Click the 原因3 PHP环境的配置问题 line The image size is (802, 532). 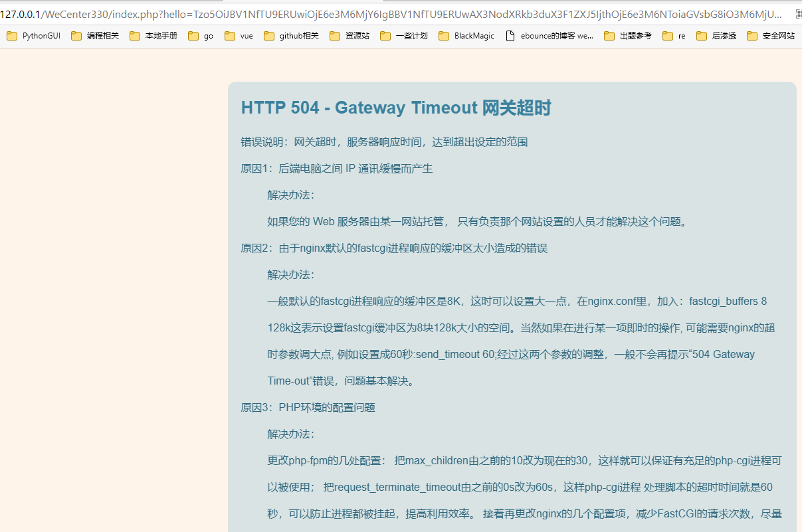[308, 408]
